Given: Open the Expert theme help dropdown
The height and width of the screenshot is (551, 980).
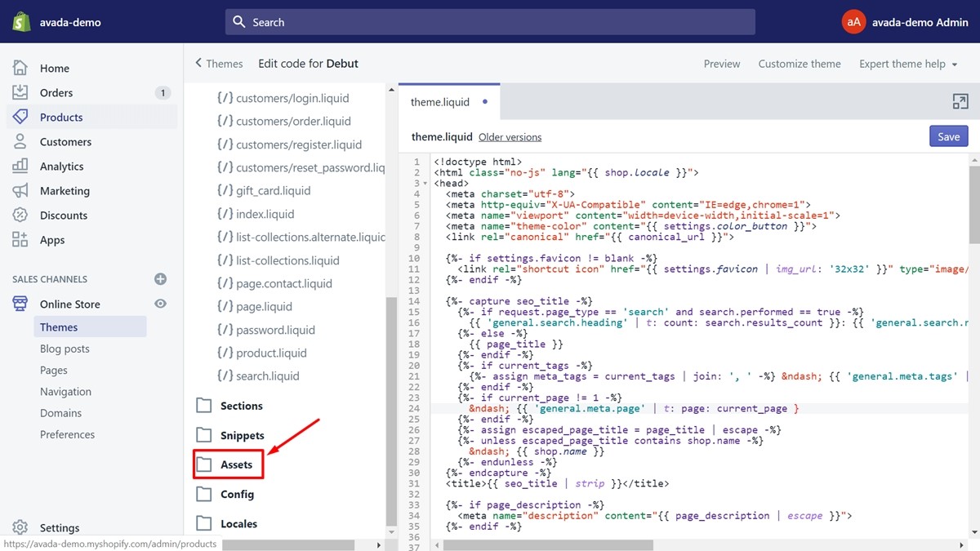Looking at the screenshot, I should click(x=908, y=64).
